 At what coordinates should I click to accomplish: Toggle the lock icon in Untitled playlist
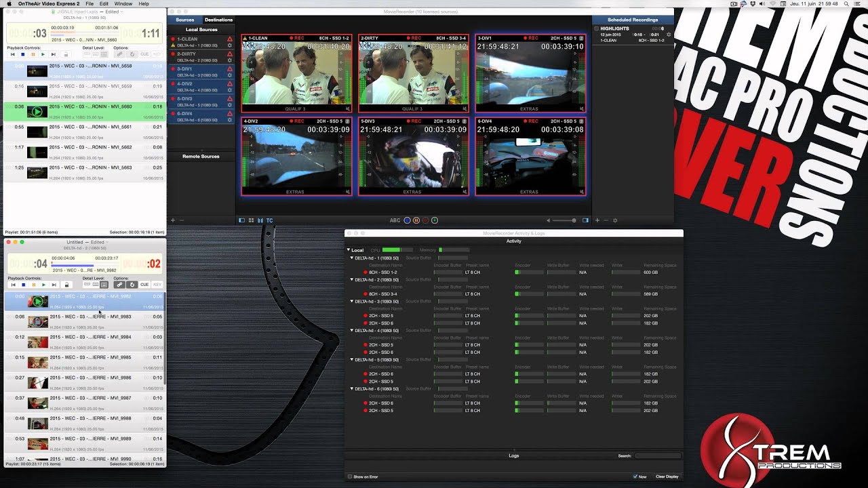pyautogui.click(x=66, y=285)
